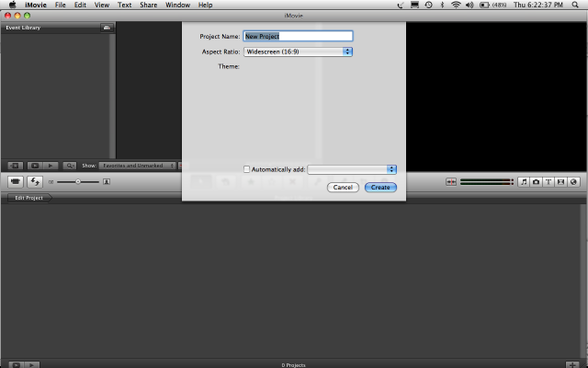Open Aspect Ratio dropdown

pos(298,52)
